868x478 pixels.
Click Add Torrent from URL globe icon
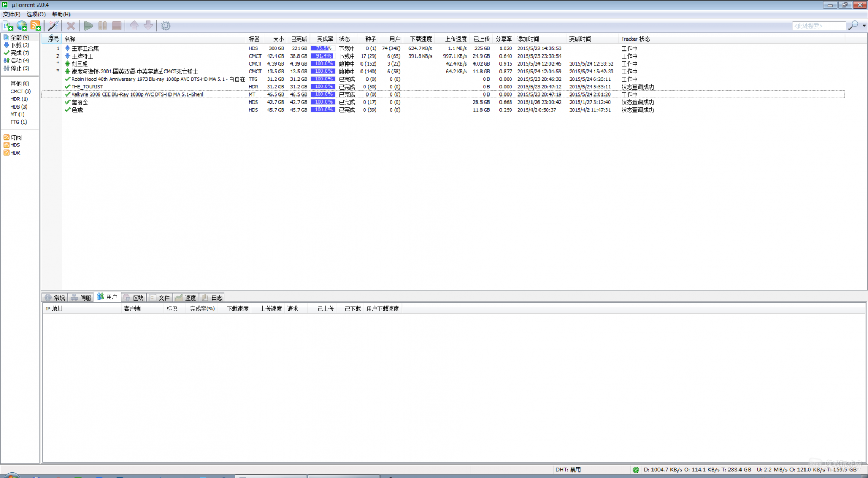pos(22,26)
